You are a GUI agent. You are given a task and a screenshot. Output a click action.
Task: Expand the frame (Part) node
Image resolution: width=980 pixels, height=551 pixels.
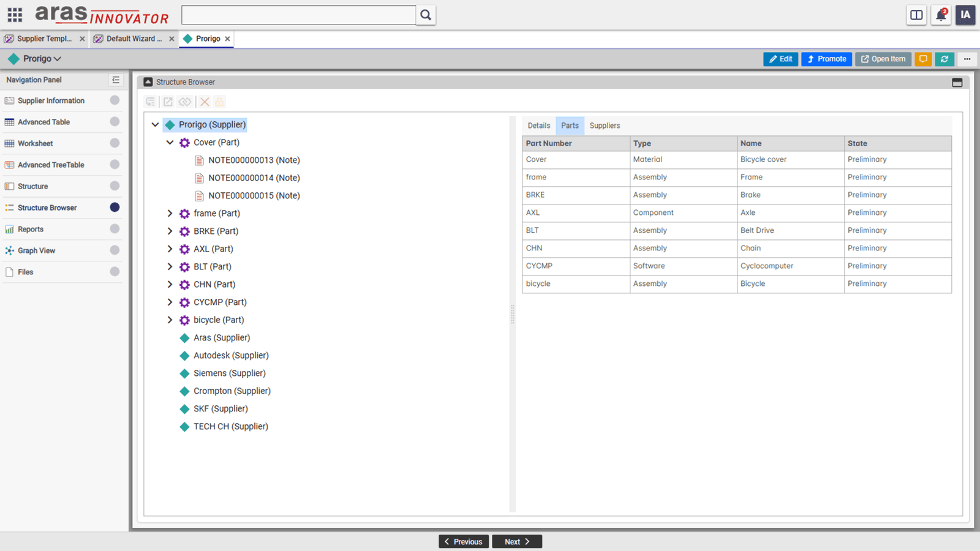point(170,214)
